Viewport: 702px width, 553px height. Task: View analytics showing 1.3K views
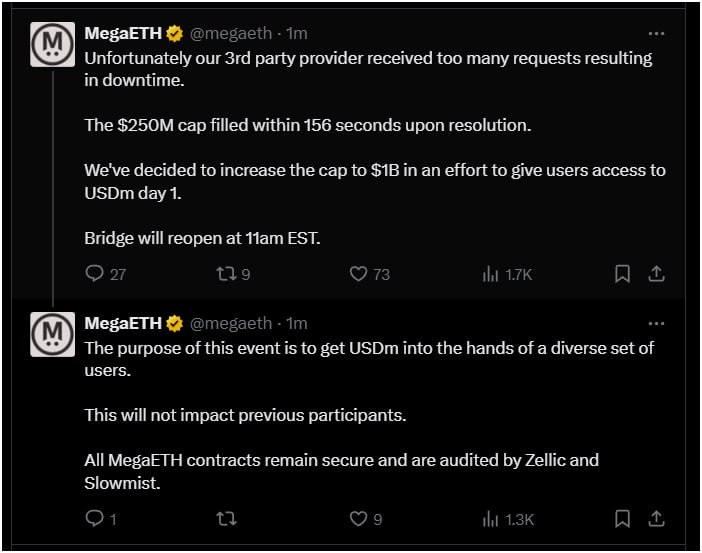(490, 519)
